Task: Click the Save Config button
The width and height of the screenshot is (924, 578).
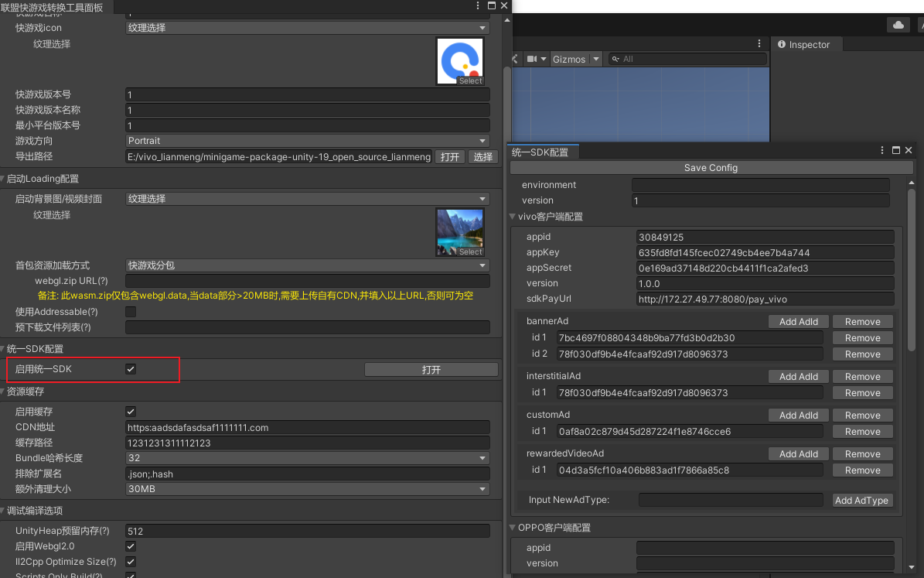Action: 711,168
